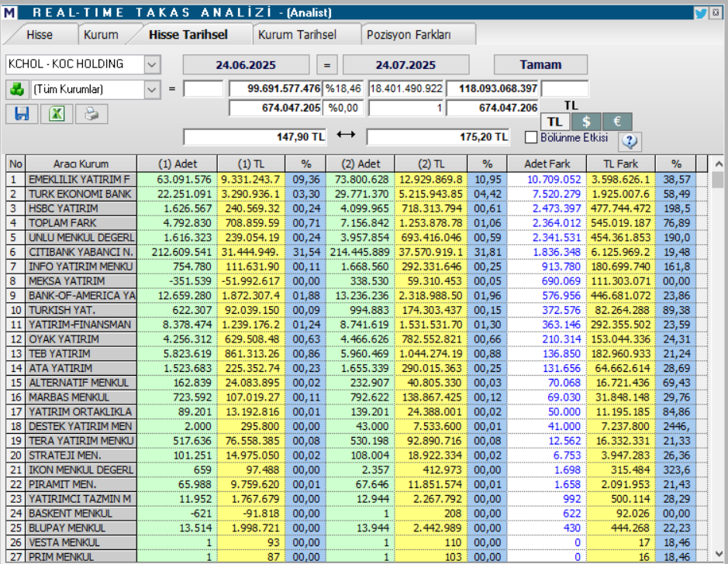The image size is (728, 564).
Task: Switch to Kurum Tarihsel tab
Action: click(297, 35)
